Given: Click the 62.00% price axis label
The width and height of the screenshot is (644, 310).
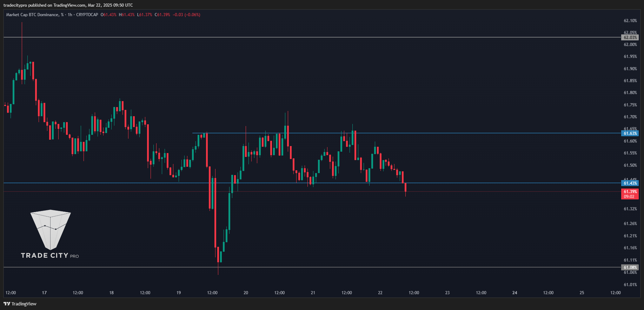Looking at the screenshot, I should click(630, 45).
